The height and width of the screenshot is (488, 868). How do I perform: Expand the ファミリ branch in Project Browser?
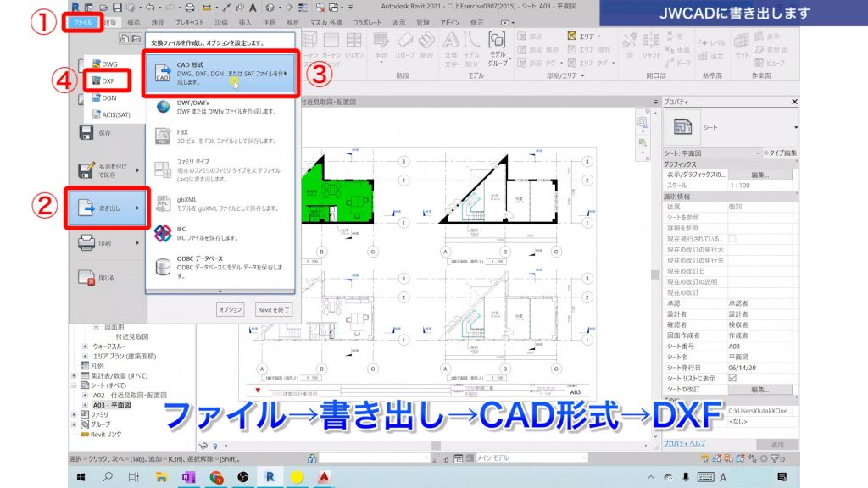tap(74, 414)
